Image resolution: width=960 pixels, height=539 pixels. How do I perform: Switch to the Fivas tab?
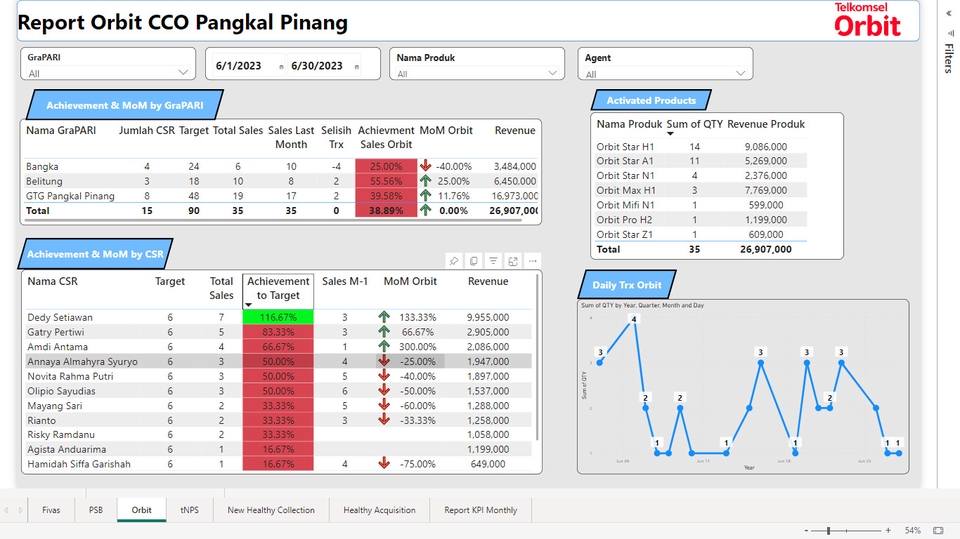click(x=51, y=510)
